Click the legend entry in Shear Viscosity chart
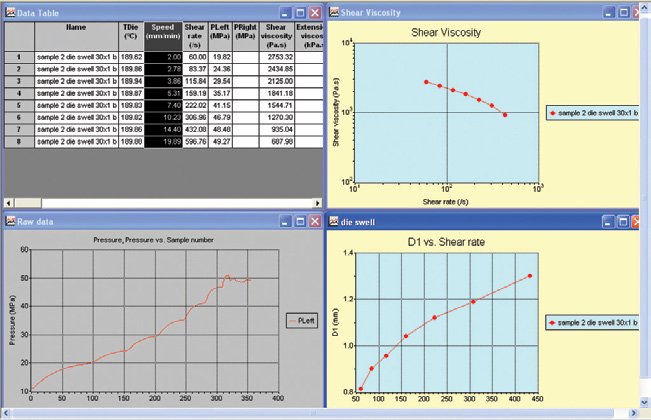Image resolution: width=651 pixels, height=420 pixels. (592, 114)
